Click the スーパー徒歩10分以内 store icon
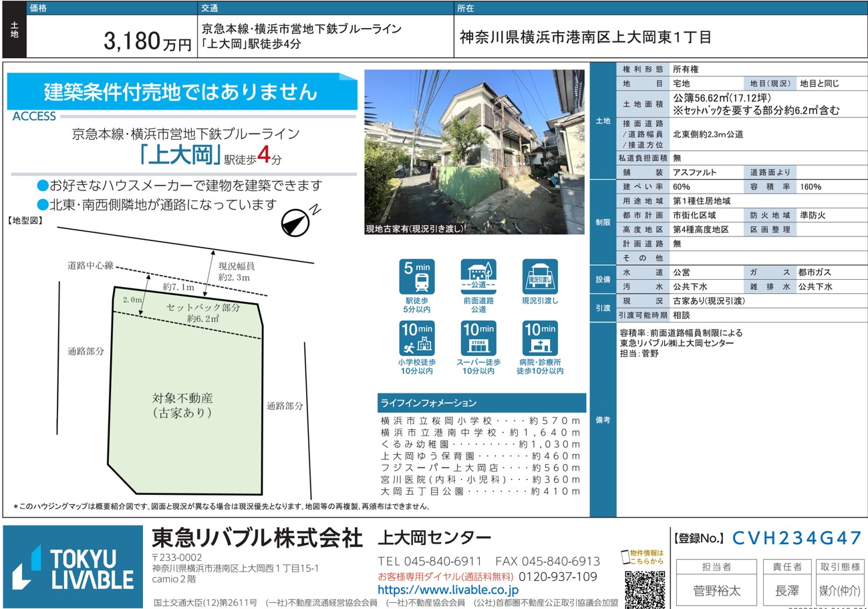This screenshot has height=609, width=868. point(478,339)
